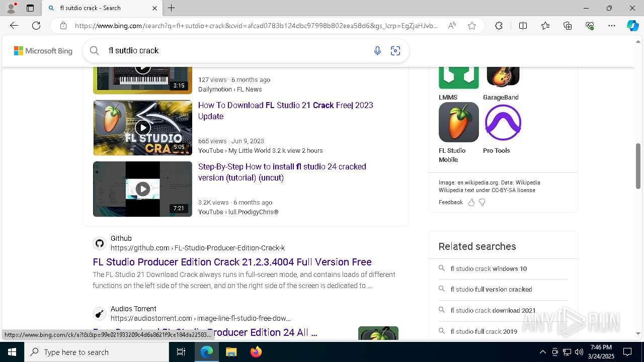The height and width of the screenshot is (362, 644).
Task: Toggle Split screen icon
Action: click(x=523, y=26)
